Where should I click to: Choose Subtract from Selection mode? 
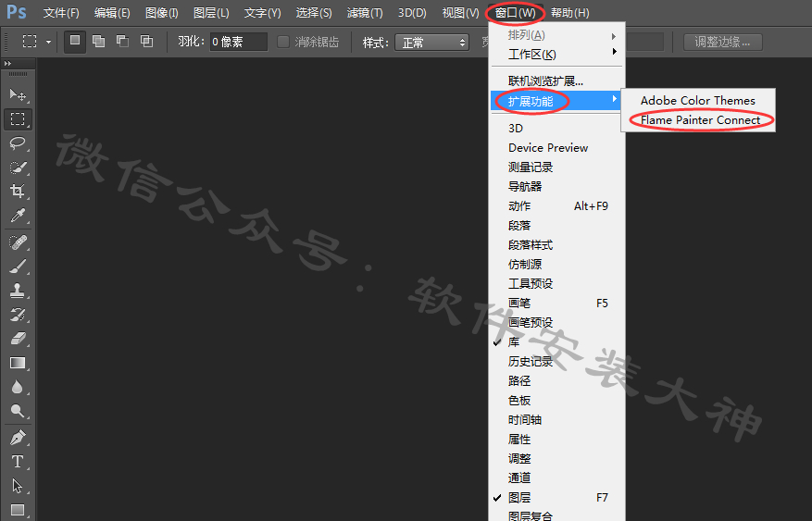pyautogui.click(x=123, y=41)
